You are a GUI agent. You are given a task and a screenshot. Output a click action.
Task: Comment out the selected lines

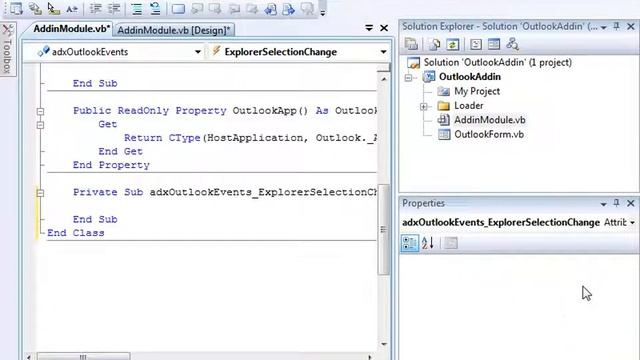137,8
